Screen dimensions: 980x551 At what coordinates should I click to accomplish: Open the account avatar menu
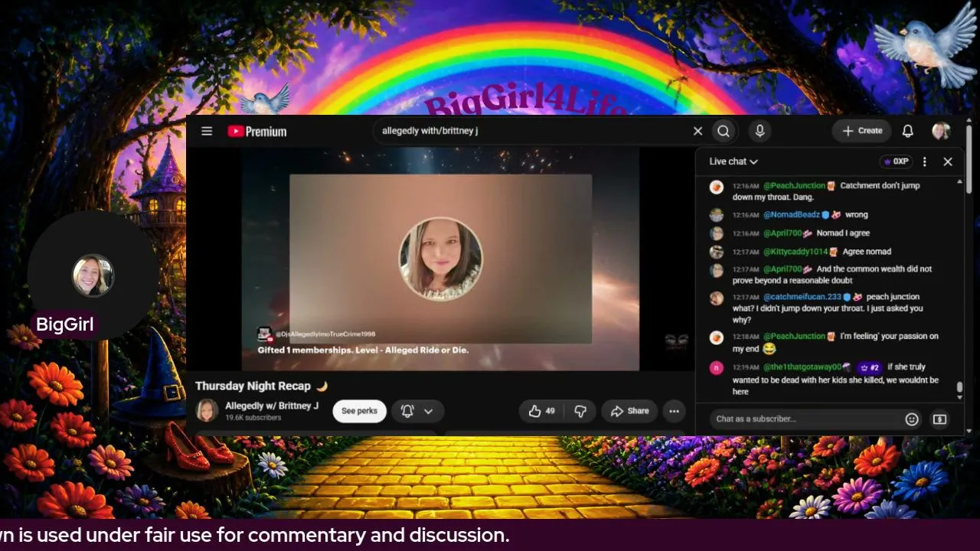(x=941, y=131)
